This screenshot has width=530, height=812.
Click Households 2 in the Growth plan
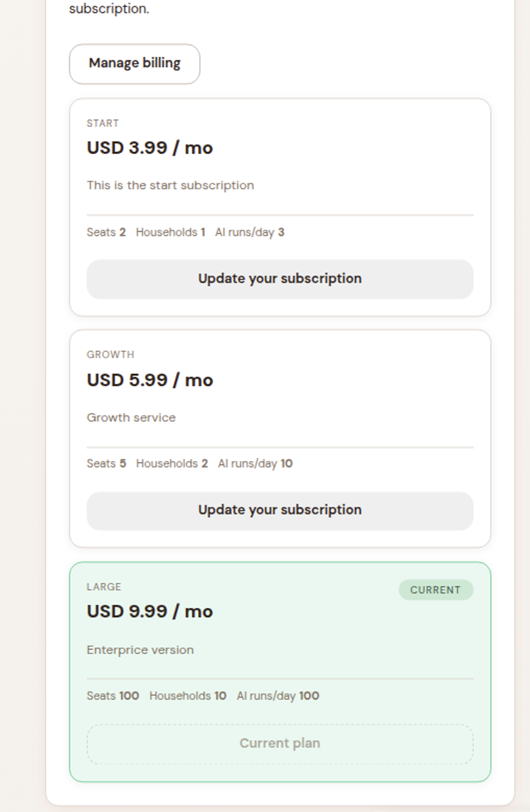(172, 464)
